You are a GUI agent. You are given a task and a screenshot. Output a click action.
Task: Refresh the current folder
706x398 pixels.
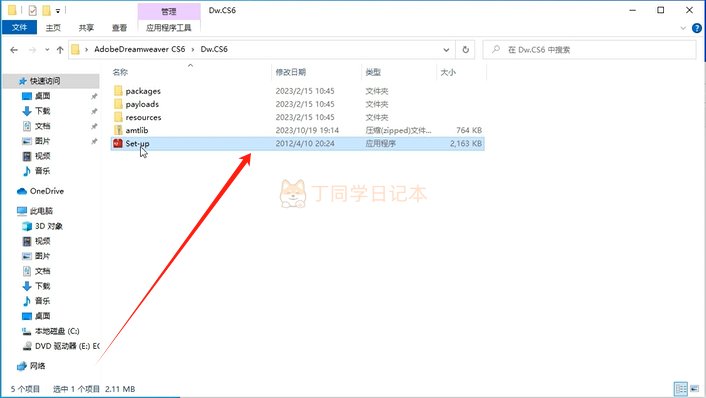[x=466, y=50]
